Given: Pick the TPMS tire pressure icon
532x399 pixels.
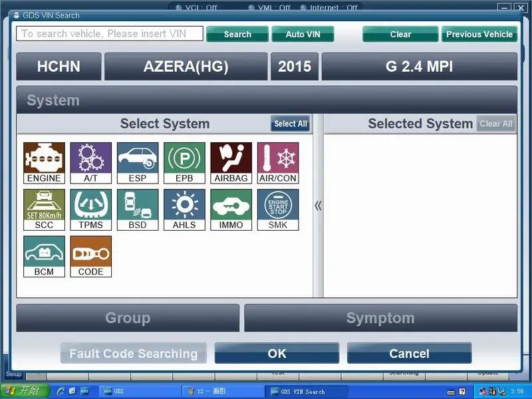Looking at the screenshot, I should tap(91, 210).
